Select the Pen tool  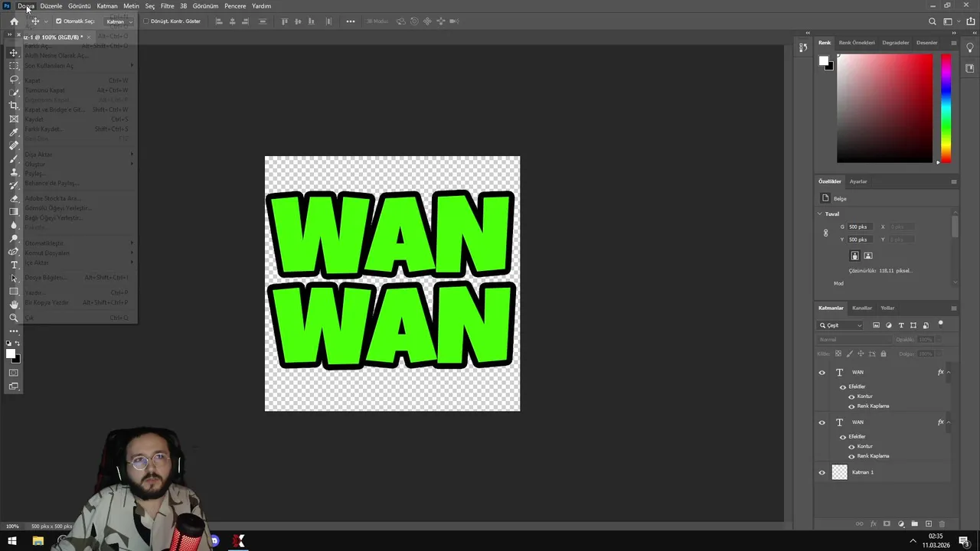pyautogui.click(x=14, y=252)
